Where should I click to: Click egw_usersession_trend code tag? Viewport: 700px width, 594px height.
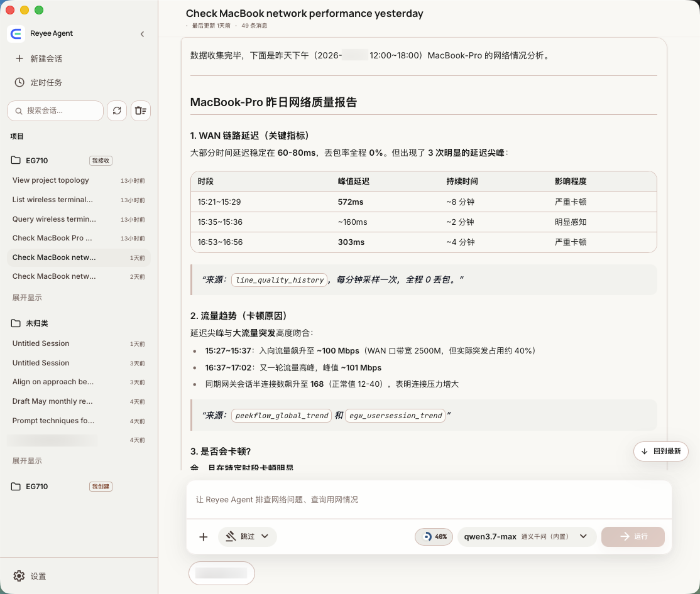click(x=395, y=415)
